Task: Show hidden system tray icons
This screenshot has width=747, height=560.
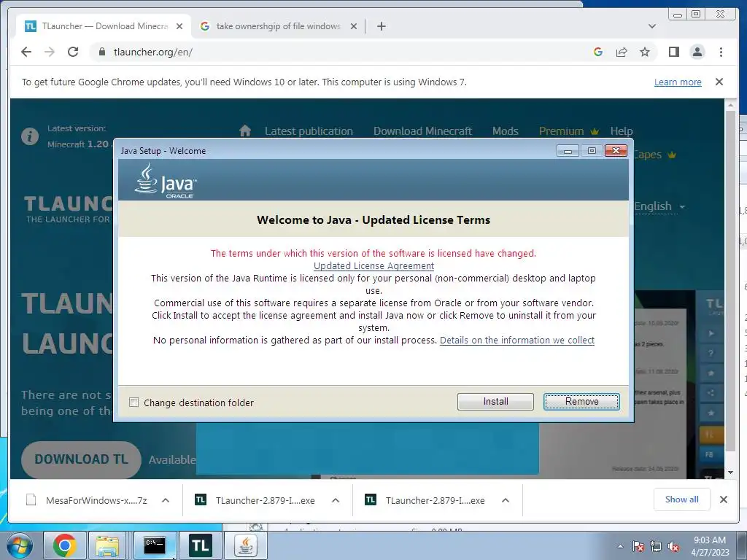Action: [620, 547]
